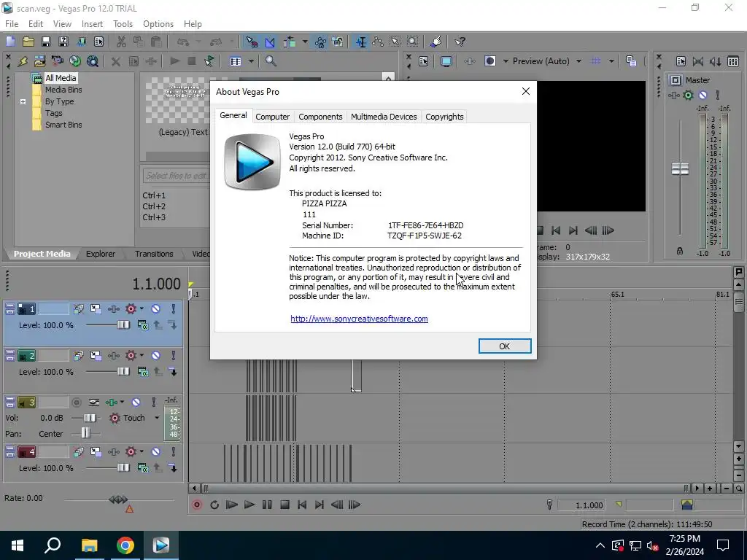Viewport: 747px width, 560px height.
Task: Click the Video Preview external monitor icon
Action: point(446,61)
